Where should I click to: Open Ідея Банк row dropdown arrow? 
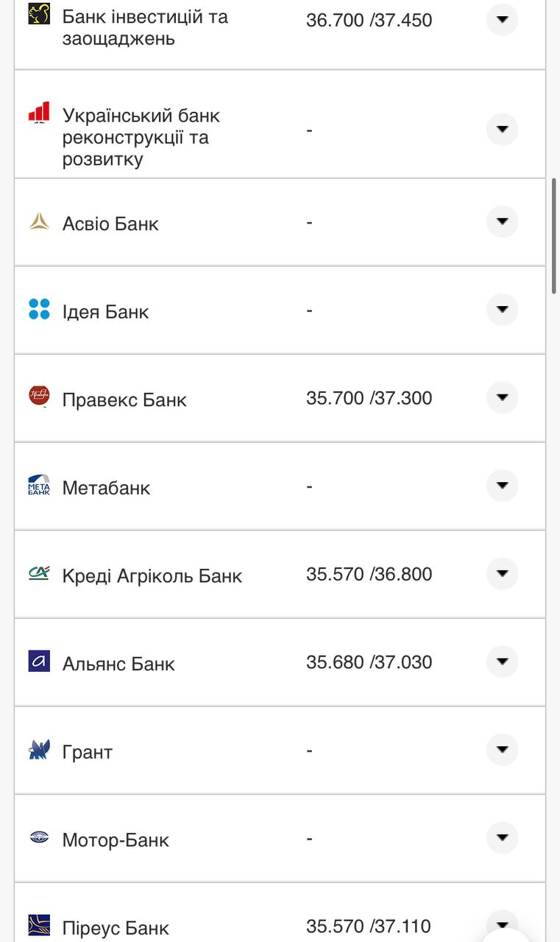pyautogui.click(x=502, y=310)
